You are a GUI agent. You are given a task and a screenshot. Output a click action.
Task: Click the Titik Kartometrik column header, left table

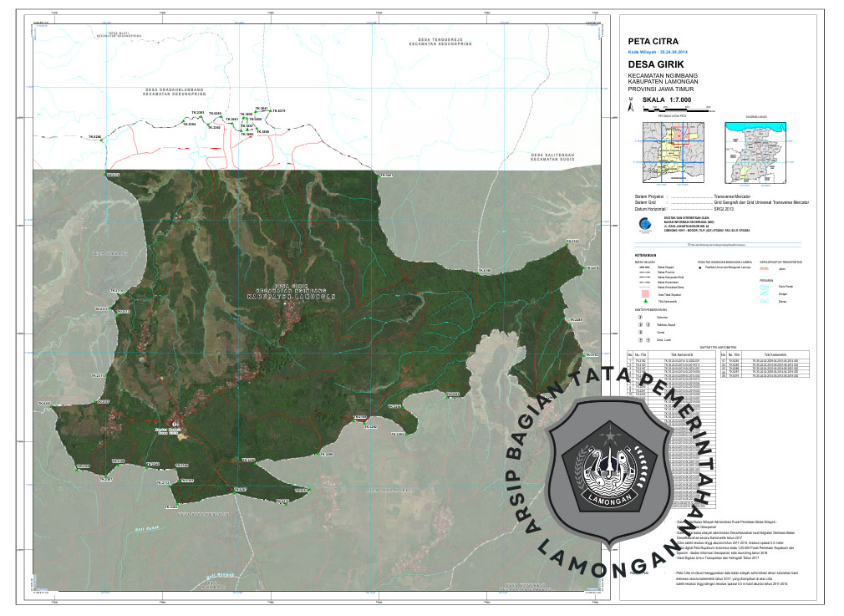click(682, 354)
